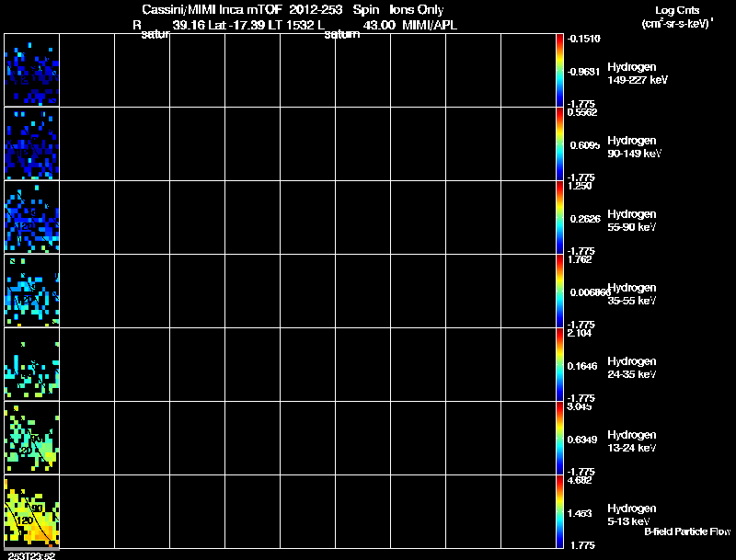Screen dimensions: 736x560
Task: Click the Hydrogen 13-24 keV image panel
Action: point(32,438)
